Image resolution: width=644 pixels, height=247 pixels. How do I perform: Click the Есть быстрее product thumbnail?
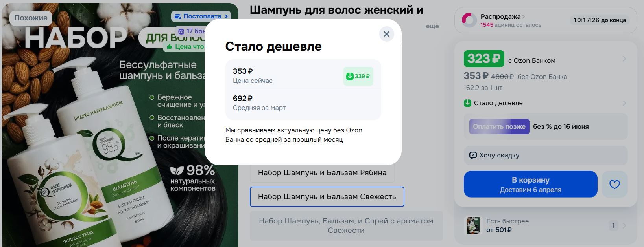[473, 225]
